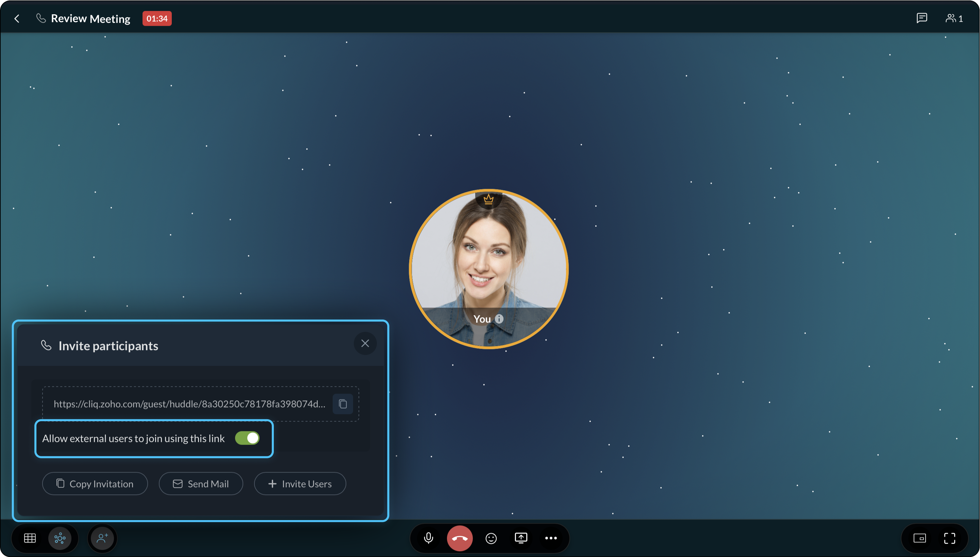This screenshot has width=980, height=557.
Task: Click the add participant icon
Action: pos(102,538)
